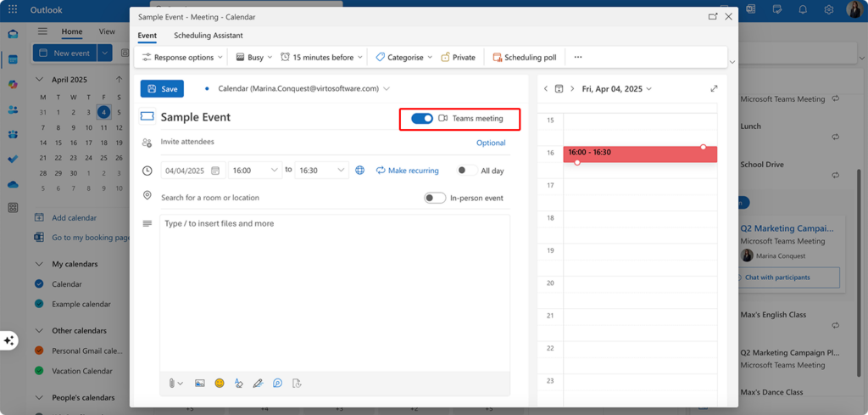
Task: Open the more options ellipsis in the toolbar
Action: [578, 57]
